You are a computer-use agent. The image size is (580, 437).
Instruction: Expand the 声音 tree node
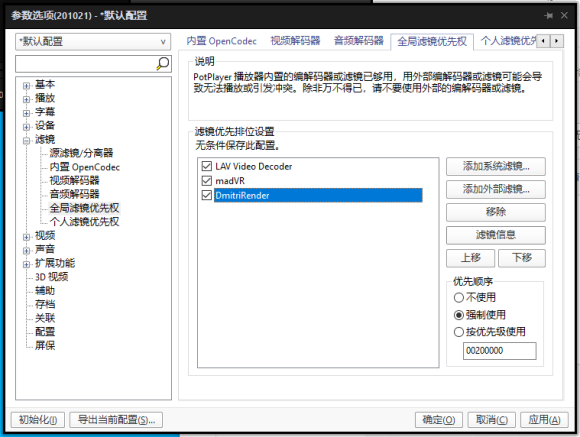point(26,250)
